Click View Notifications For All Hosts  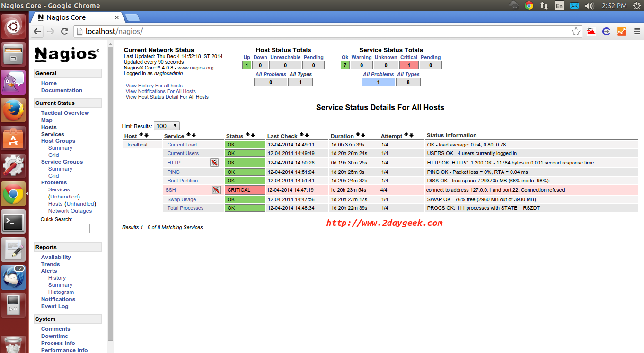tap(160, 91)
